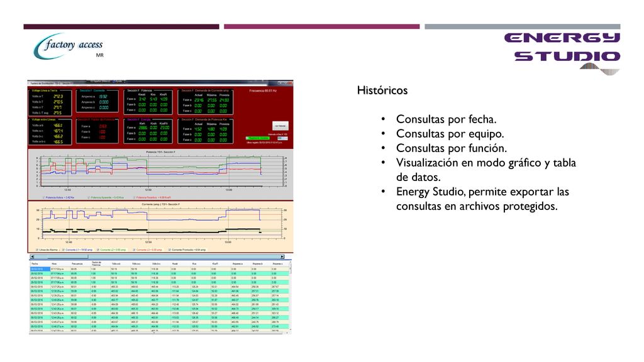Click the right arrow of the horizontal scrollbar
This screenshot has height=362, width=644.
click(x=282, y=257)
